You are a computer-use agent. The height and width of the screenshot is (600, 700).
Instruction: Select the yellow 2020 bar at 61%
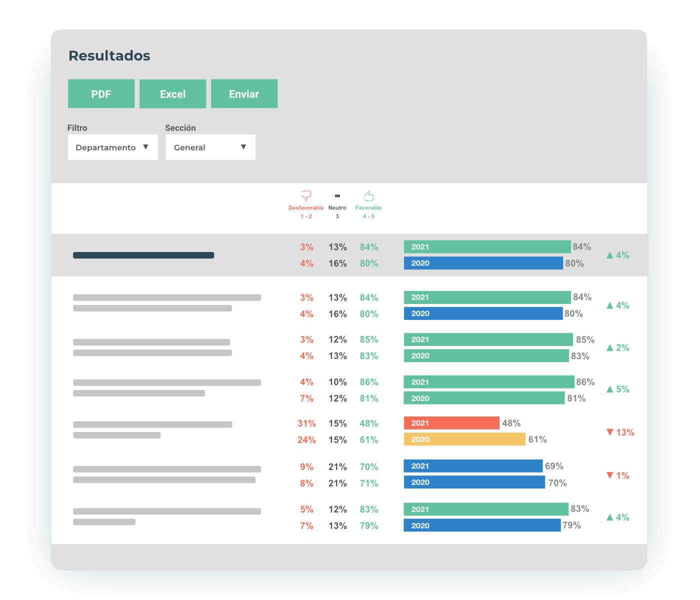click(x=464, y=439)
